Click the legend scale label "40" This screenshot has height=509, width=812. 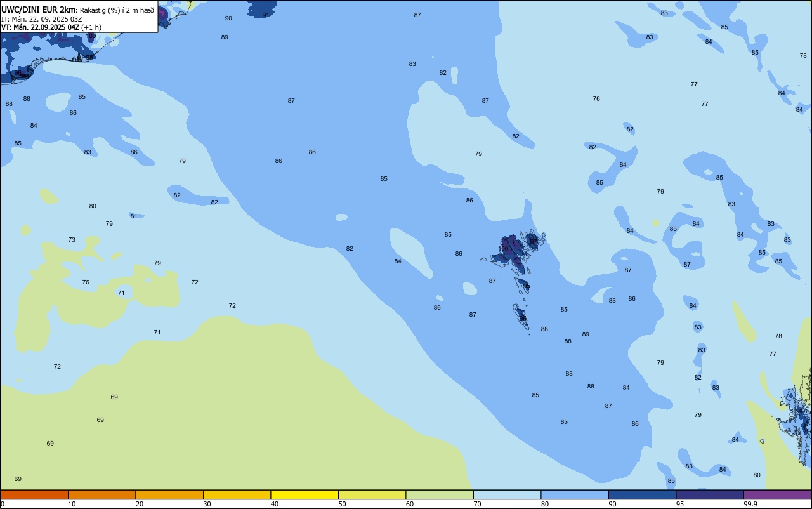point(275,504)
